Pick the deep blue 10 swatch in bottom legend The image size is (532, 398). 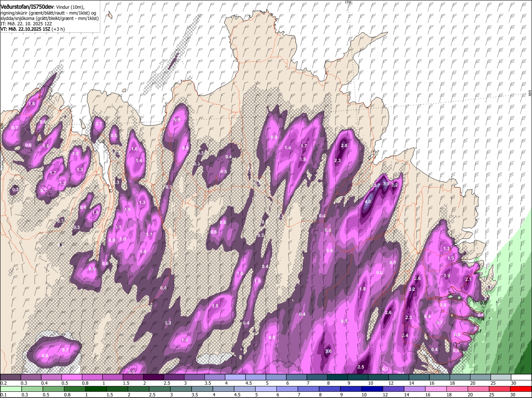coord(372,389)
